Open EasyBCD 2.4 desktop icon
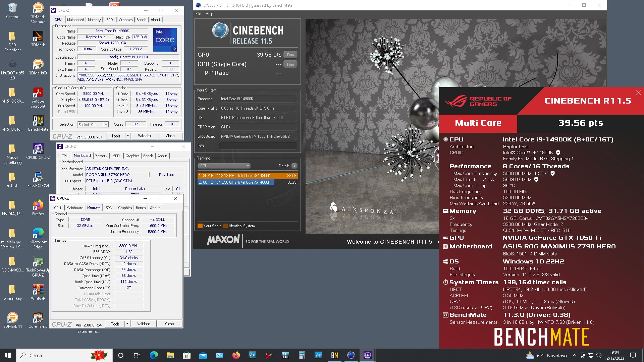This screenshot has height=362, width=644. point(38,179)
